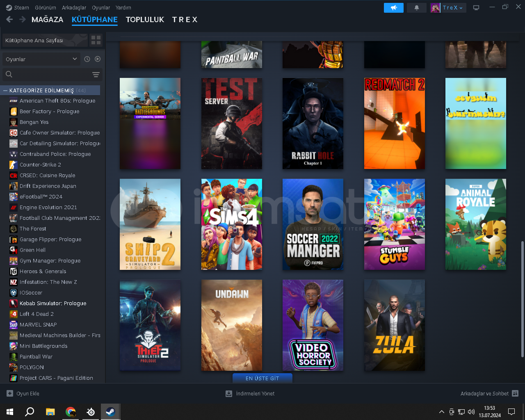Open advanced filter options icon
The height and width of the screenshot is (420, 525).
pyautogui.click(x=96, y=75)
